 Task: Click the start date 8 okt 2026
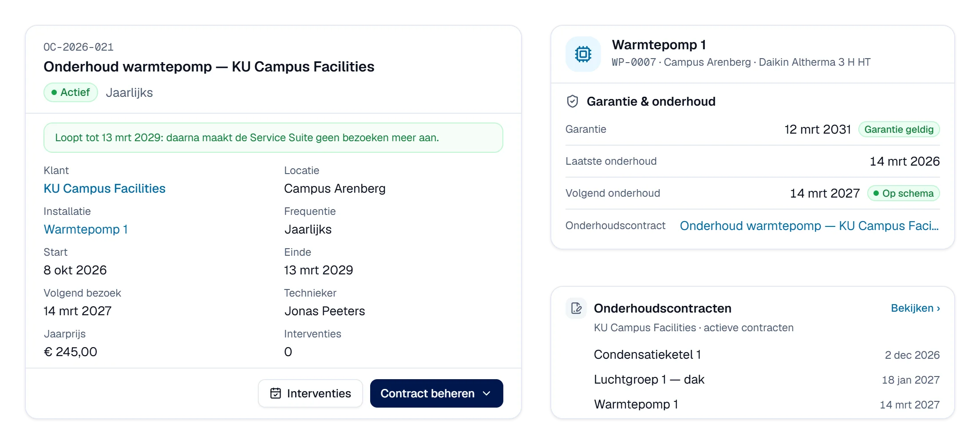[75, 270]
